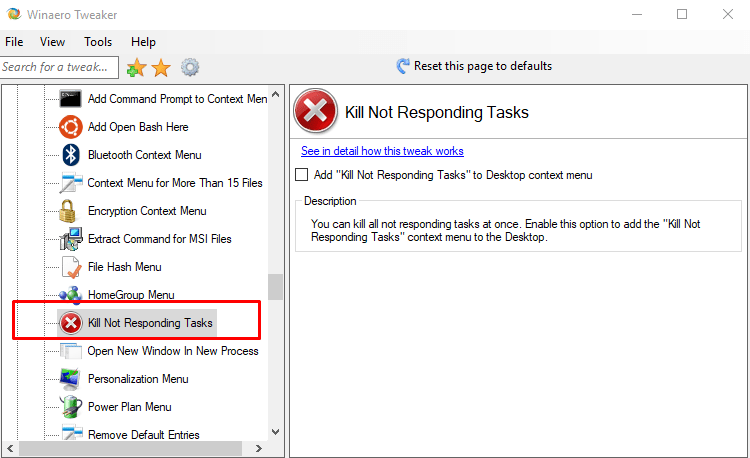
Task: Click icon next to Remove Default Entries
Action: pos(72,433)
